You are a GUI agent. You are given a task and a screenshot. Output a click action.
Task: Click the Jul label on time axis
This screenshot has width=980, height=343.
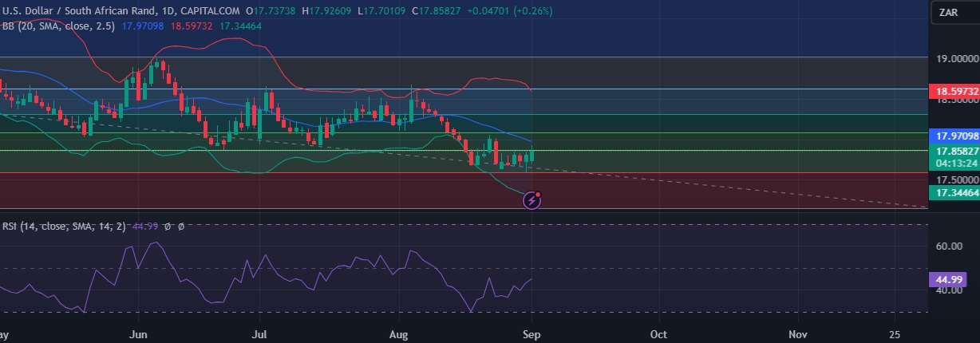259,333
